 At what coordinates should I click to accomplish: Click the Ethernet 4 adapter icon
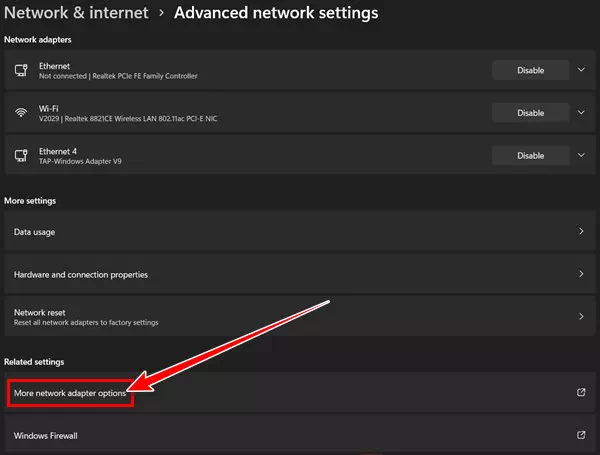tap(20, 155)
